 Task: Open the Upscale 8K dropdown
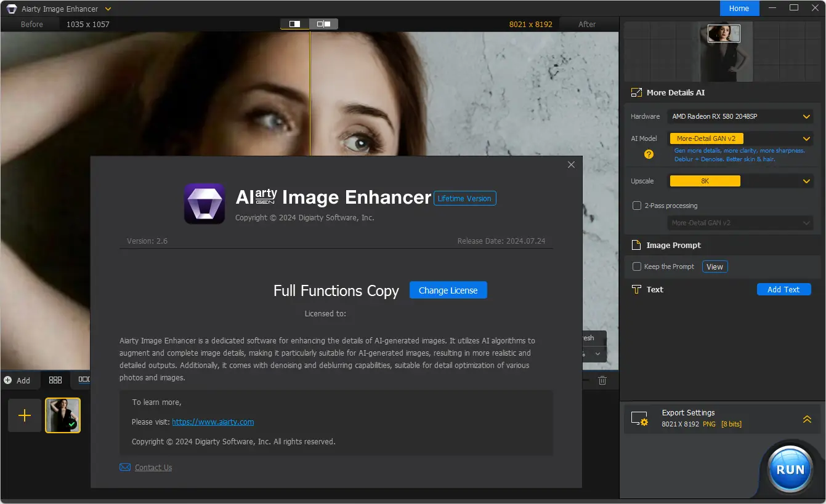tap(740, 181)
